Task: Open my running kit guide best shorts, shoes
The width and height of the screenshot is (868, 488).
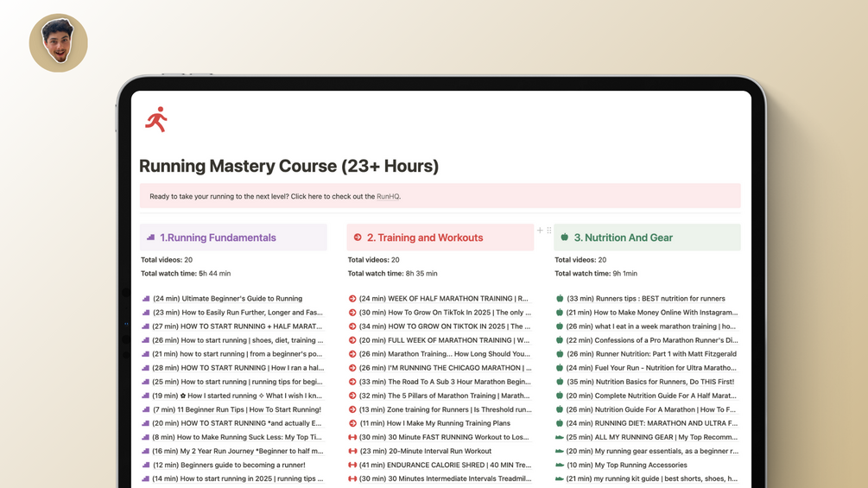Action: pos(652,478)
